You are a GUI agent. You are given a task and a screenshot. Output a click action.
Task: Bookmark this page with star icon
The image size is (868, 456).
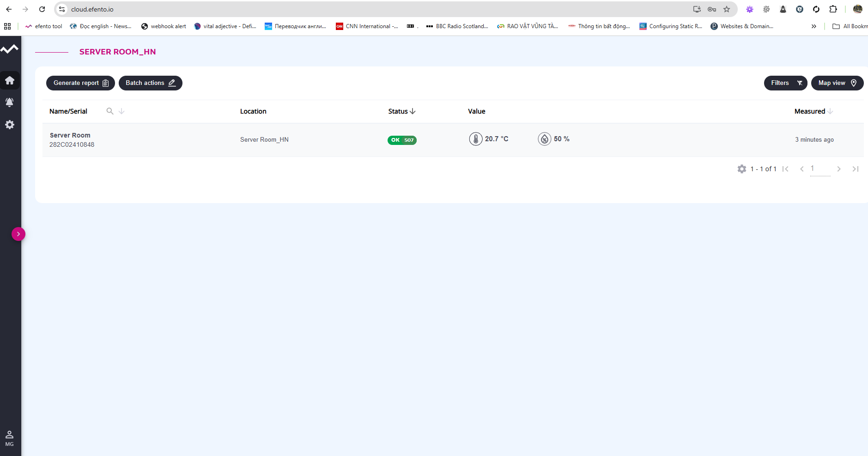pos(727,9)
